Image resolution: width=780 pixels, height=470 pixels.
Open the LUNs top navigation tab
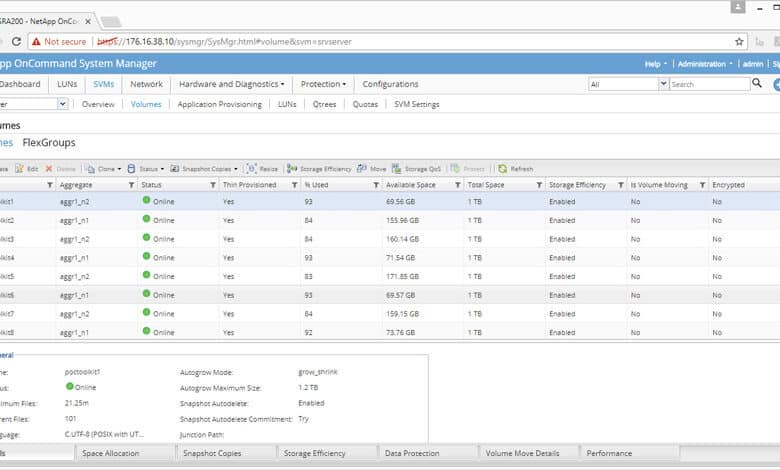point(67,84)
